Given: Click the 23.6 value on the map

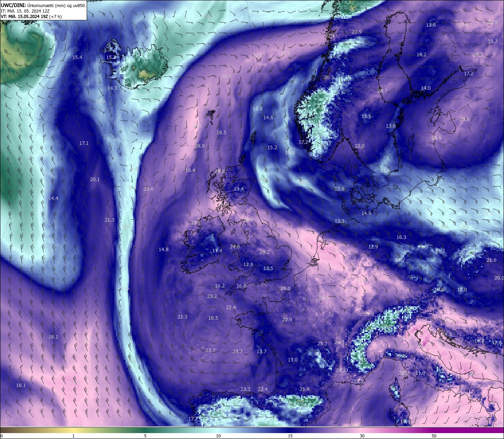Looking at the screenshot, I should (148, 189).
